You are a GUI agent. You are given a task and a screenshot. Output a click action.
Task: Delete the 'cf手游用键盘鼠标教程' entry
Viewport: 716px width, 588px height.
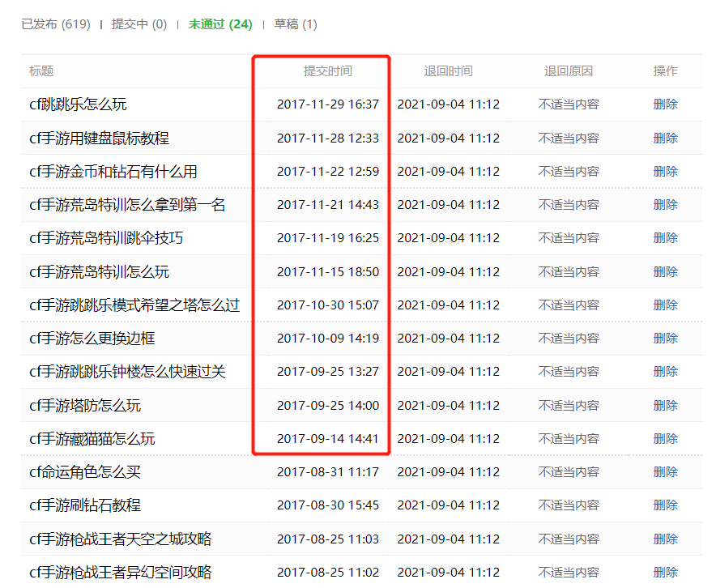(x=665, y=138)
